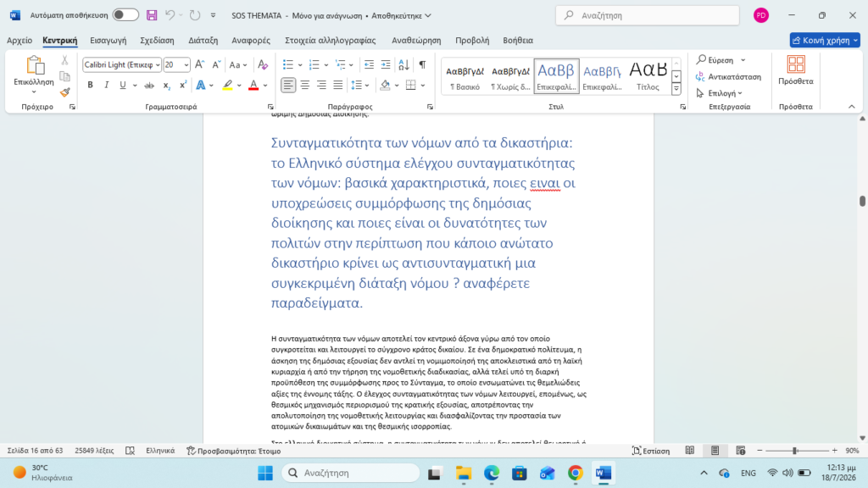The width and height of the screenshot is (868, 488).
Task: Click the PD account avatar
Action: coord(761,15)
